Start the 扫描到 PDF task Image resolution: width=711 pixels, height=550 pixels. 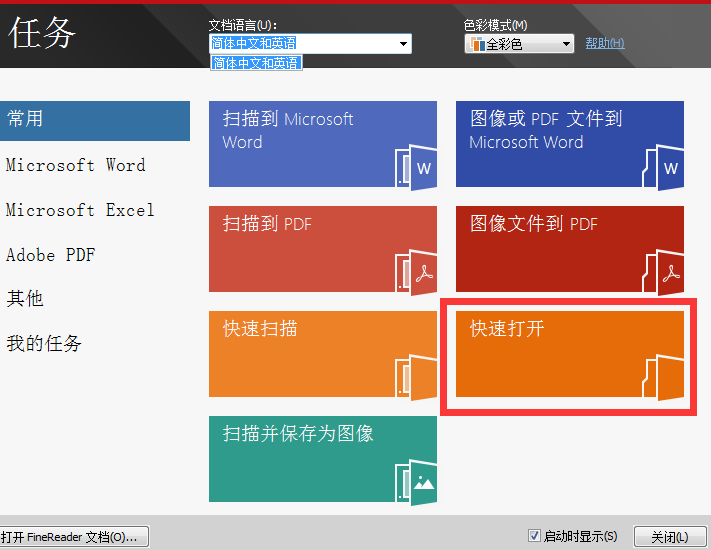pos(323,249)
